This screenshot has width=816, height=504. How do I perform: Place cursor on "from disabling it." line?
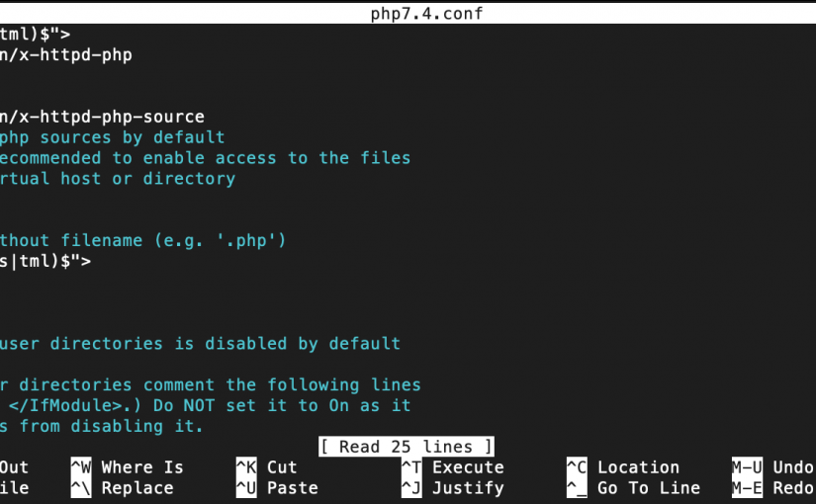coord(102,426)
